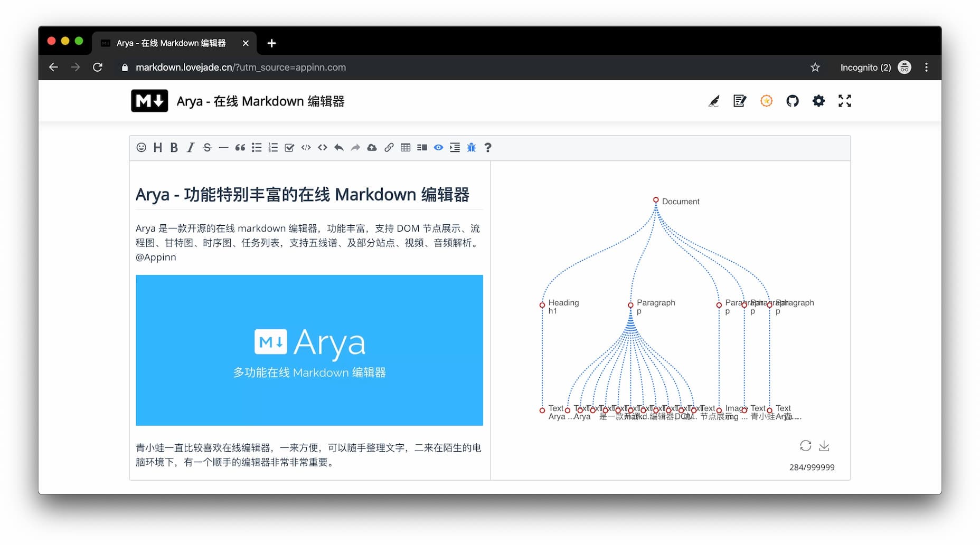Upload a file with cloud icon

click(x=372, y=148)
